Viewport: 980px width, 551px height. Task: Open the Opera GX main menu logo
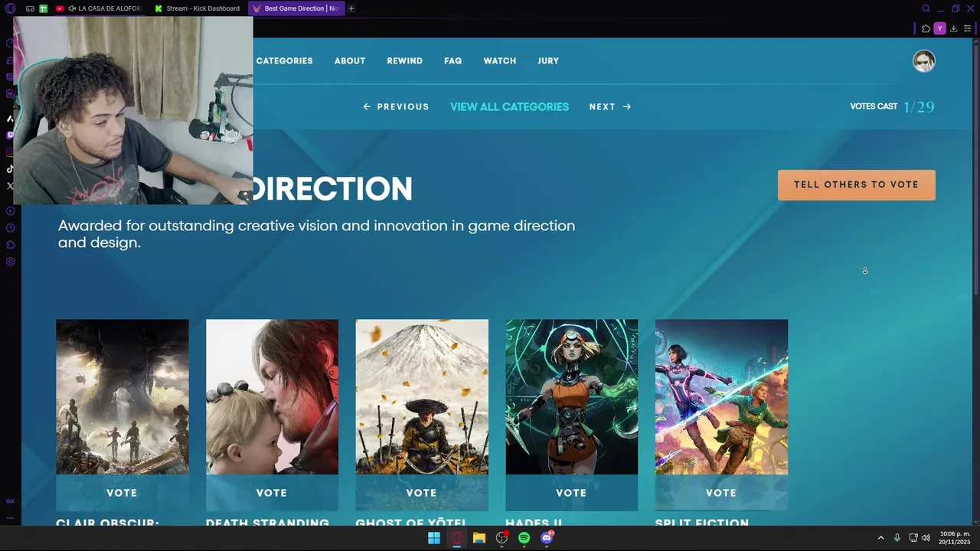click(10, 8)
